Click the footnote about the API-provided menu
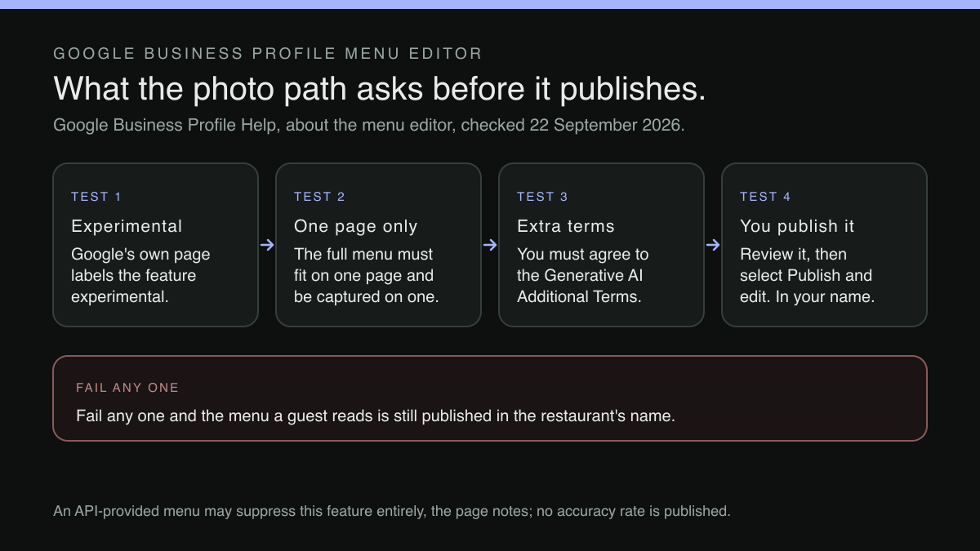Viewport: 980px width, 551px height. coord(392,511)
